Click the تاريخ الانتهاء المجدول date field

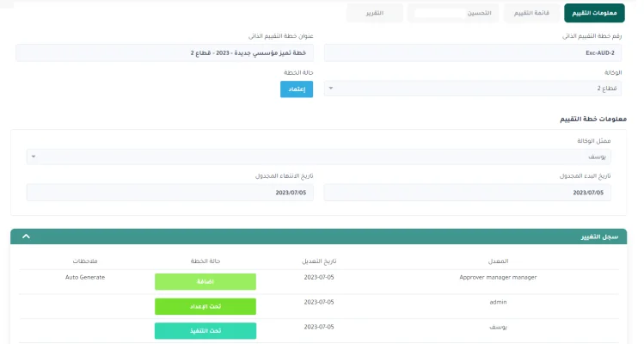click(x=169, y=193)
